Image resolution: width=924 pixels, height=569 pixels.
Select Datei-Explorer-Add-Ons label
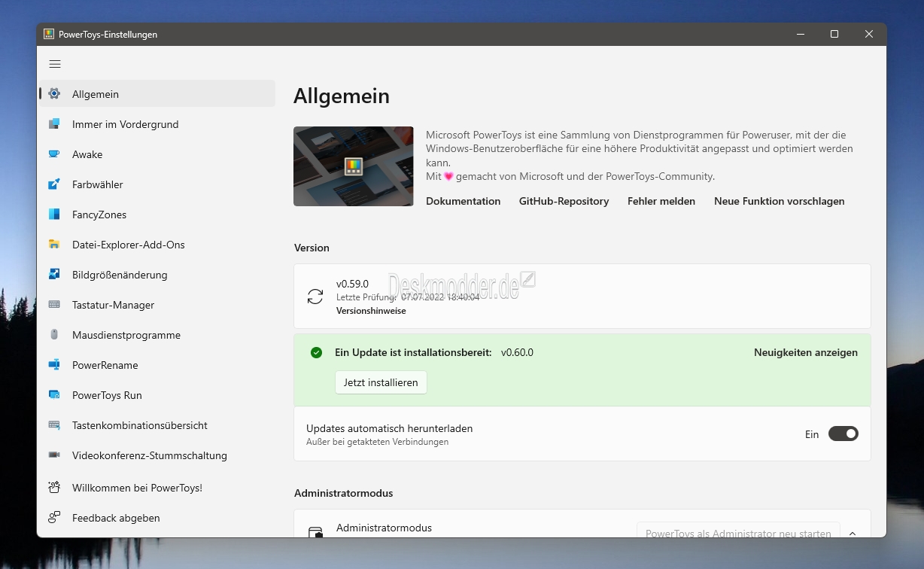point(128,245)
